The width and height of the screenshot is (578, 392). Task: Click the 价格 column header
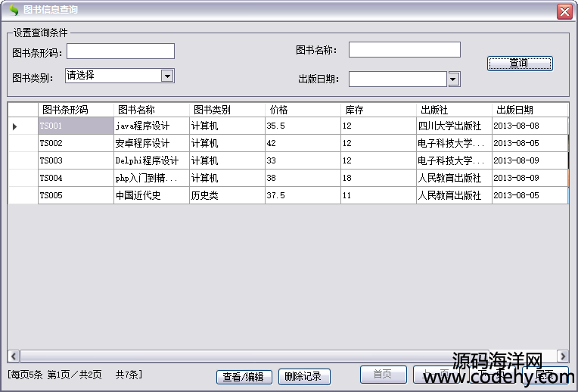pos(303,110)
